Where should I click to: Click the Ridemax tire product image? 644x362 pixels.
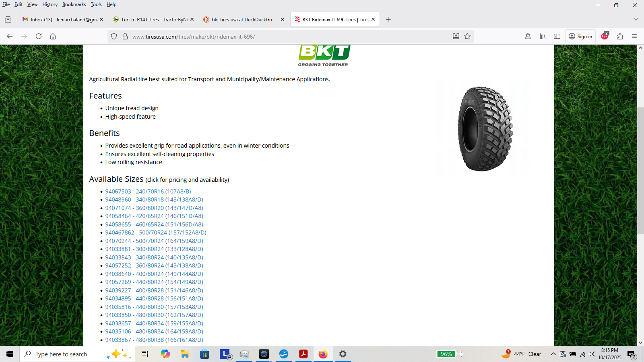[x=485, y=129]
